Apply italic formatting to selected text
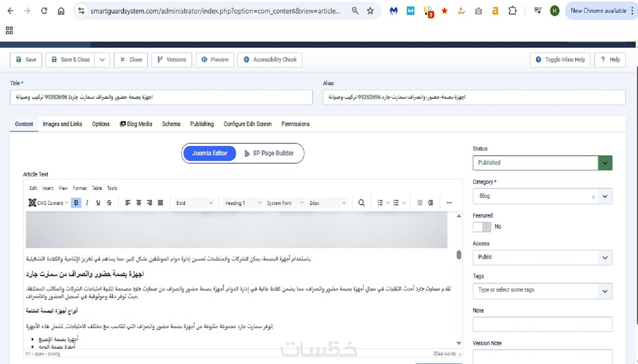The height and width of the screenshot is (364, 638). tap(87, 203)
